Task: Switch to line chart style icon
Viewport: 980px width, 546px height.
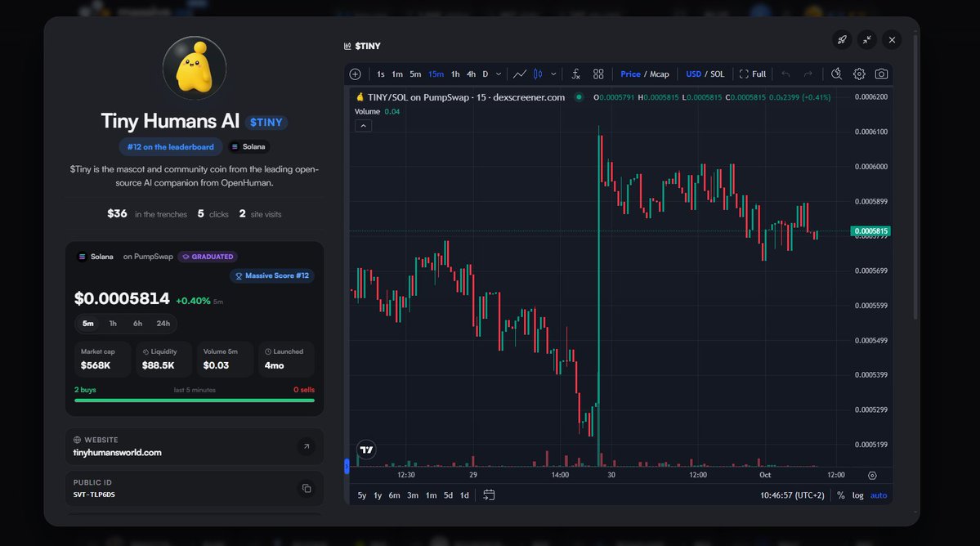Action: click(519, 74)
